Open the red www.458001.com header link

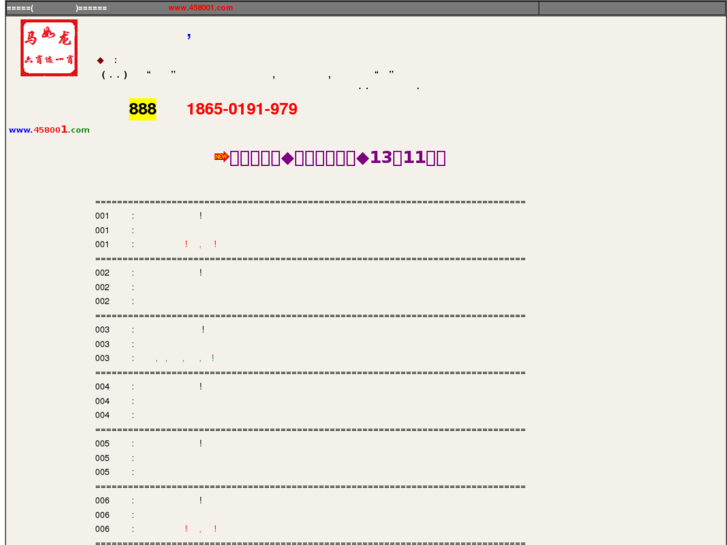200,8
